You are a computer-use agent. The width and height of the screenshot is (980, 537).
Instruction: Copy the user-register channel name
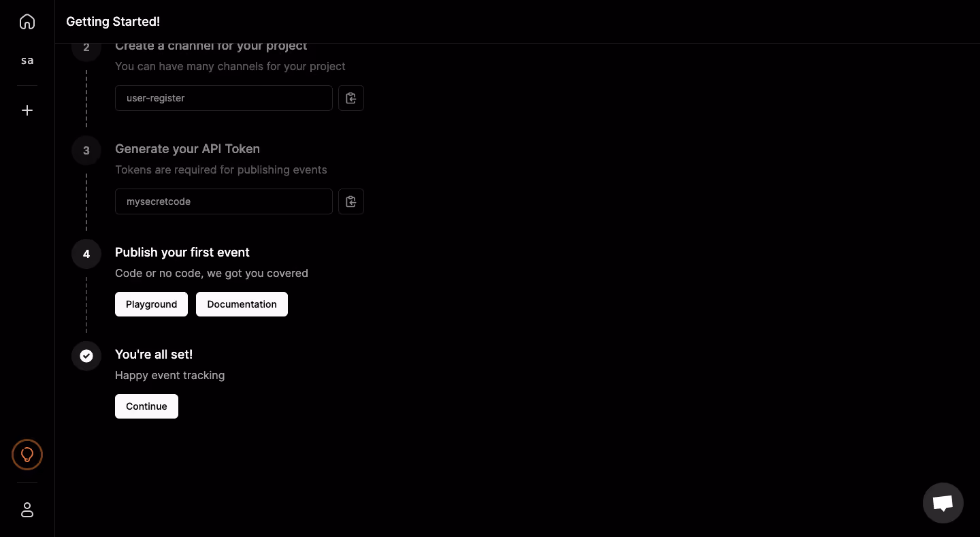351,98
